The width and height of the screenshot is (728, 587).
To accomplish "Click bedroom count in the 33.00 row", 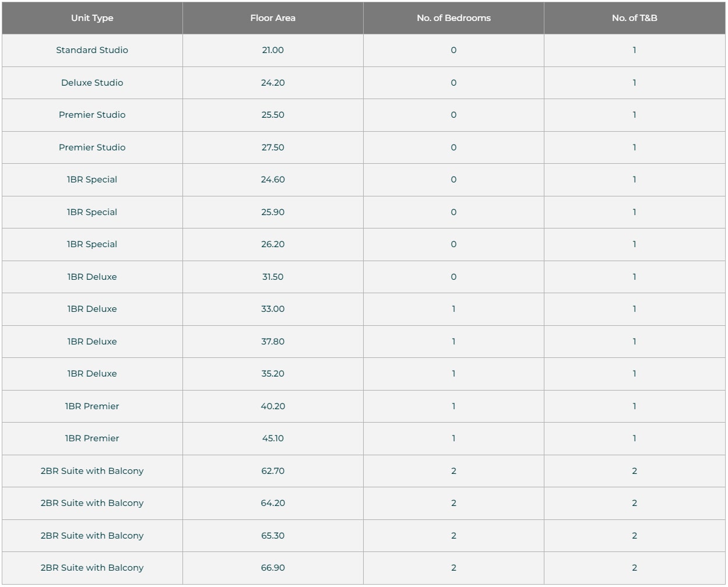I will tap(453, 309).
